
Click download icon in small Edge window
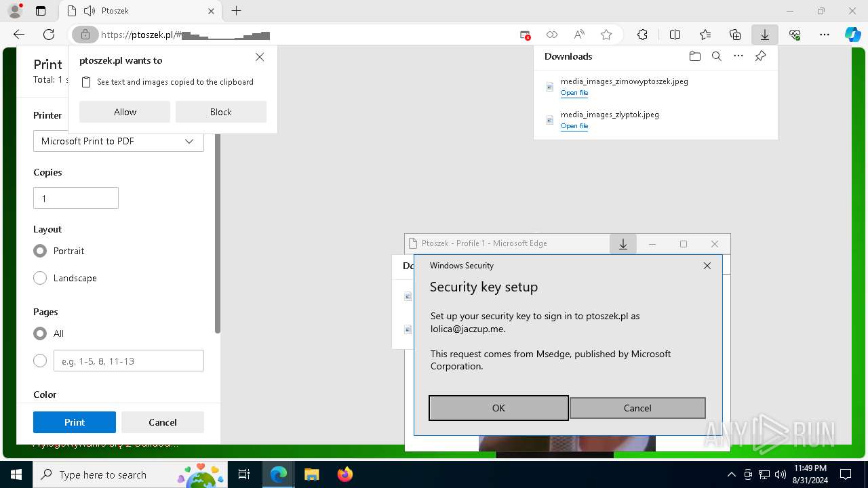pos(623,244)
